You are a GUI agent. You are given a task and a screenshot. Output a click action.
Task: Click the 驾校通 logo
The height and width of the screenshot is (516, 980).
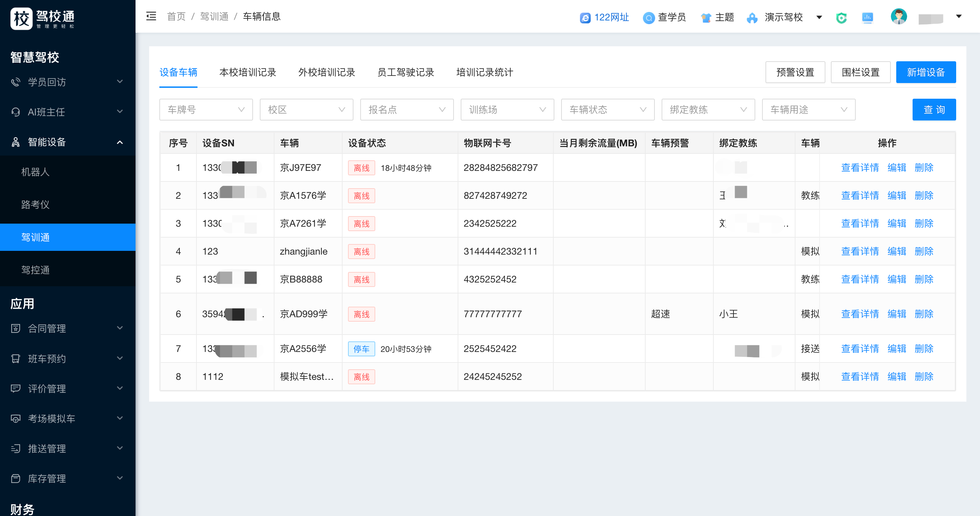[x=42, y=18]
